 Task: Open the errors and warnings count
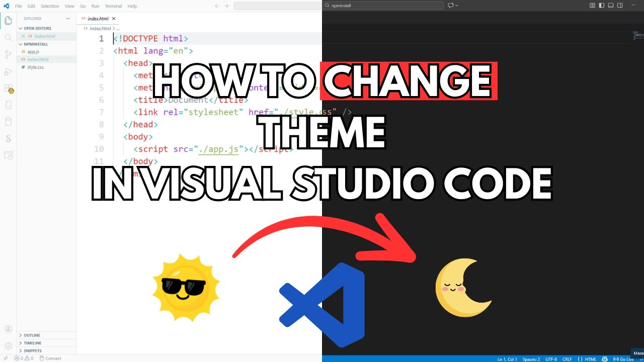24,358
